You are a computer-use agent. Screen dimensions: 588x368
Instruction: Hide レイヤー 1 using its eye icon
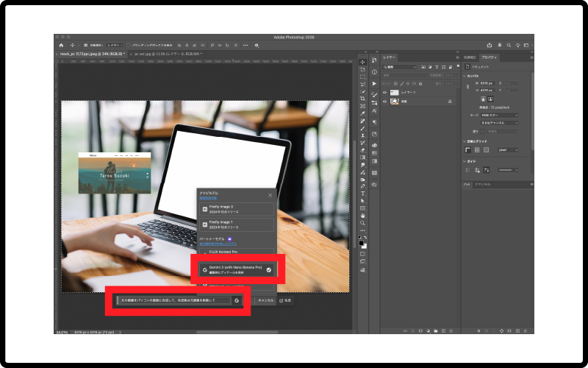click(384, 92)
